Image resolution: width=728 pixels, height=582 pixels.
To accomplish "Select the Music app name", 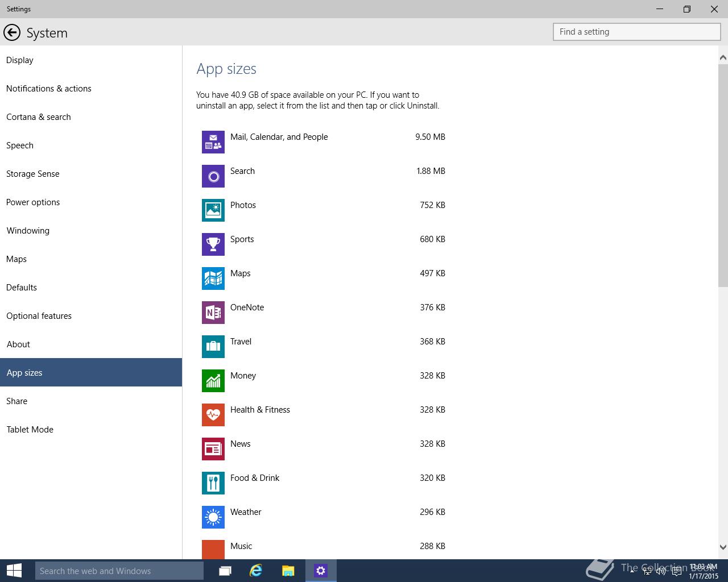I will point(241,546).
